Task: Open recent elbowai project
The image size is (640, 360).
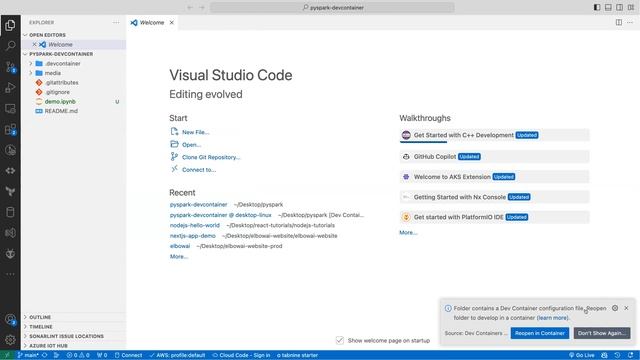Action: pyautogui.click(x=180, y=246)
